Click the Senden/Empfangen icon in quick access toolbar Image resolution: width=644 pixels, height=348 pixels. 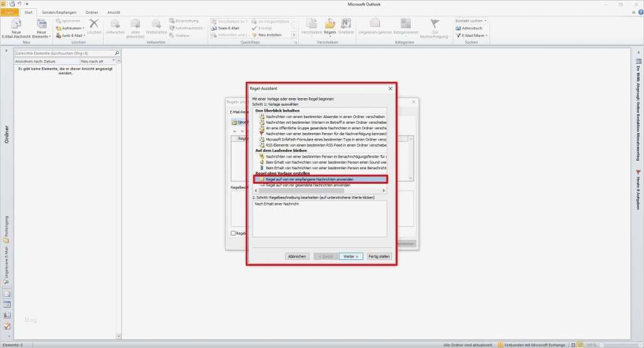coord(12,4)
